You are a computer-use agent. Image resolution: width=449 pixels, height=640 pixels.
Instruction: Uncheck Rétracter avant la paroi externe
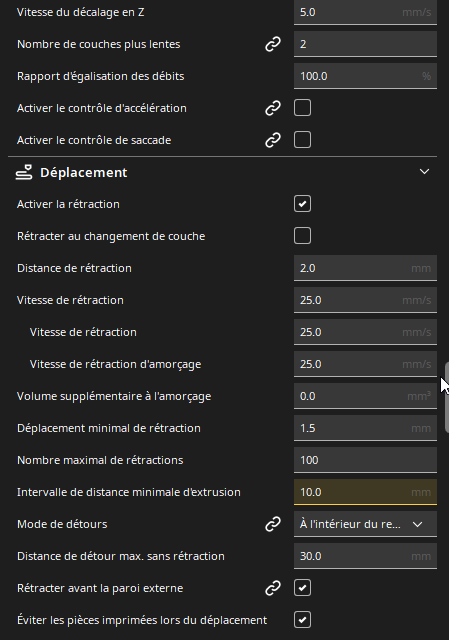(302, 588)
